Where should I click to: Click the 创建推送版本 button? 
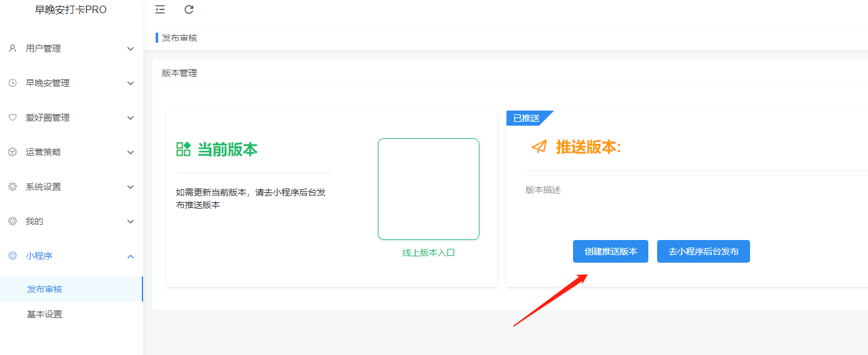click(611, 251)
